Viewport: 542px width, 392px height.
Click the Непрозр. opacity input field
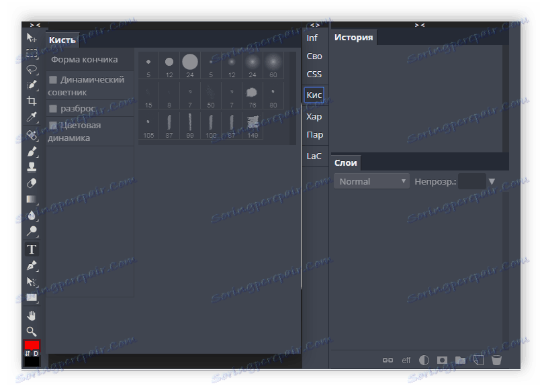point(472,181)
